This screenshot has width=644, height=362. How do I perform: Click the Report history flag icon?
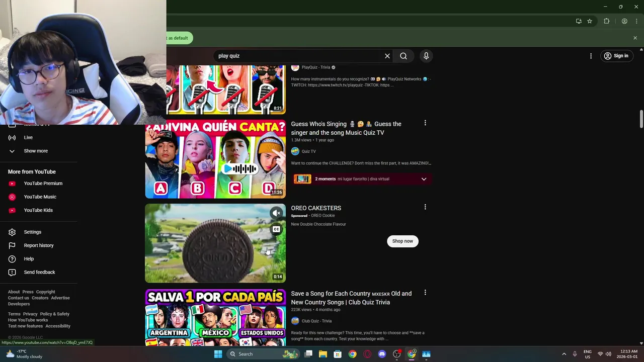point(12,245)
